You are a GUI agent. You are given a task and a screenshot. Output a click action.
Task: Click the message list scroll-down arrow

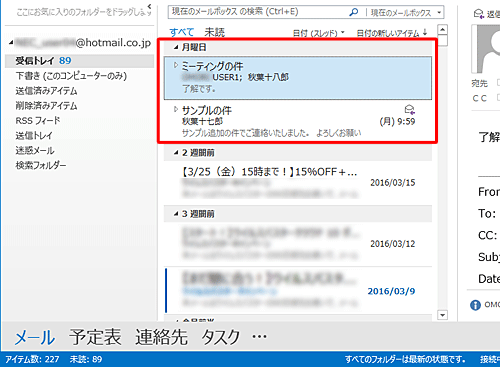(442, 315)
